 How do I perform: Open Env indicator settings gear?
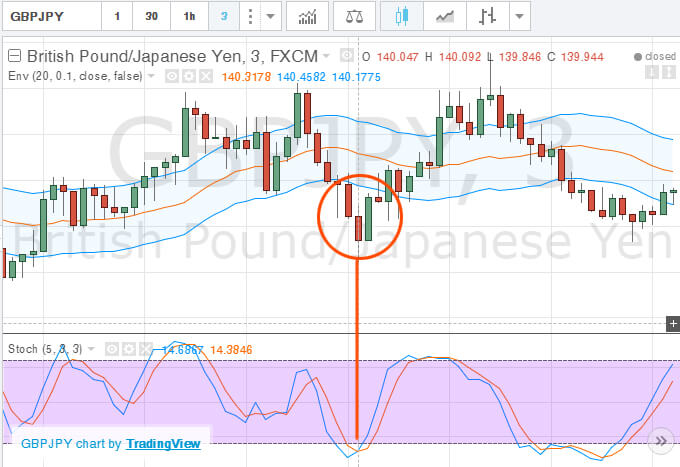point(189,77)
